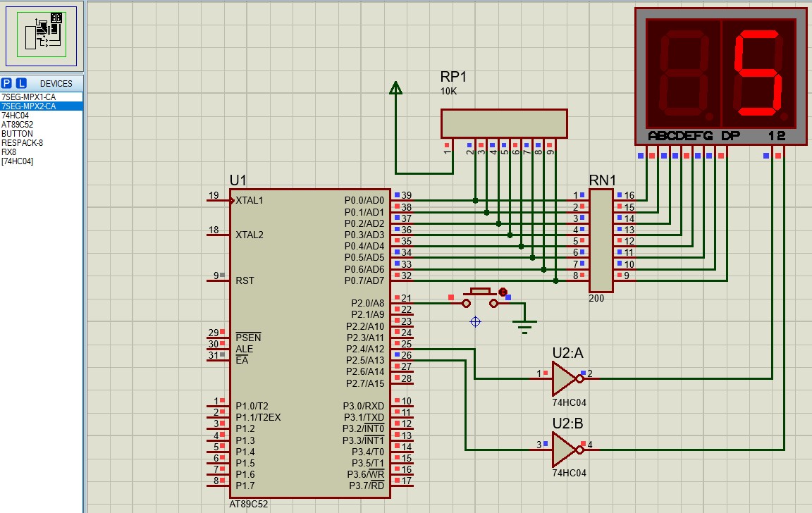Select the RN1 resistor network component

click(x=601, y=241)
